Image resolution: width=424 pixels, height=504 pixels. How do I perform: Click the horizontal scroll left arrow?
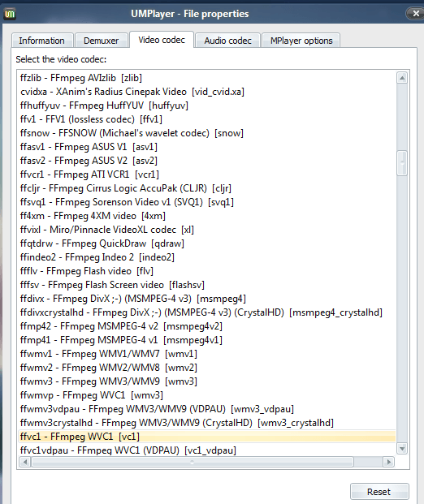(x=24, y=462)
